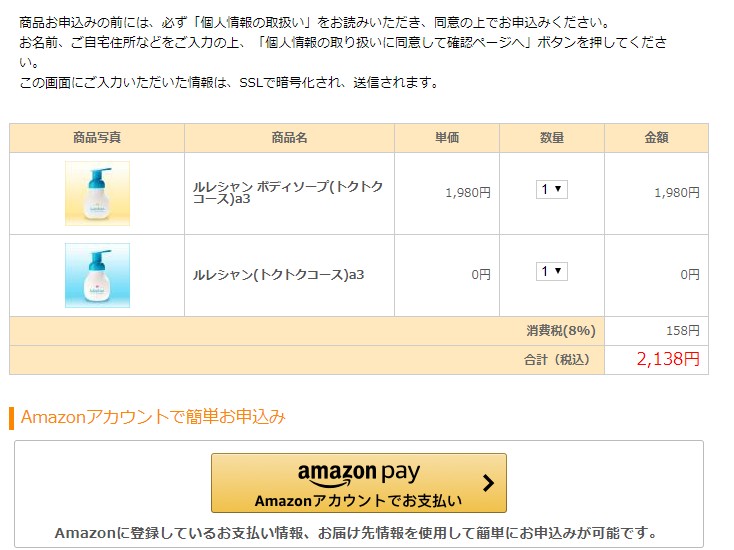The width and height of the screenshot is (734, 550).
Task: Select the ルルシャン(トクトクコース)a3 product name
Action: [x=279, y=275]
